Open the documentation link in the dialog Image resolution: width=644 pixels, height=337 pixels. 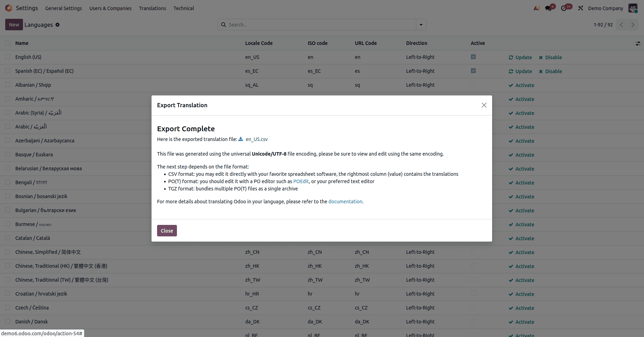tap(345, 201)
